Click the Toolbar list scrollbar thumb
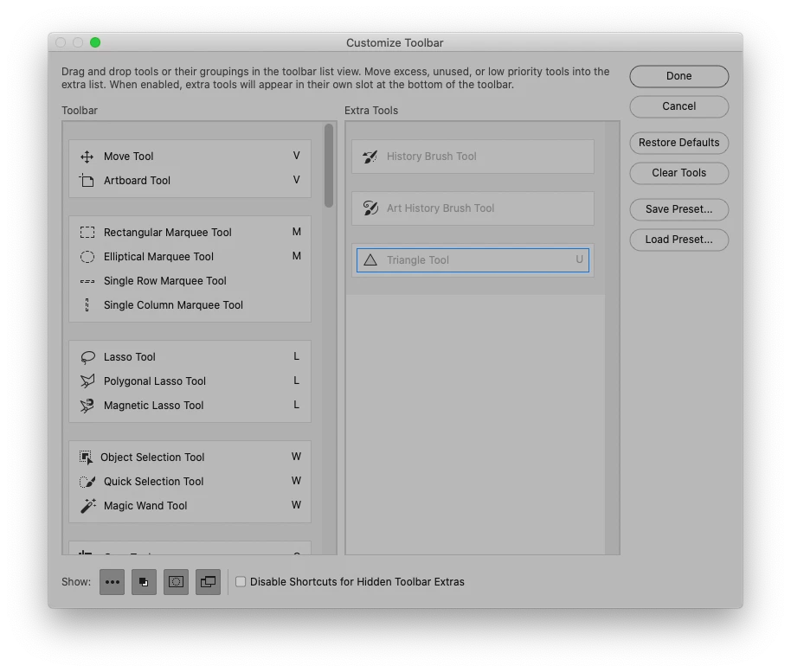The image size is (791, 672). (x=329, y=165)
